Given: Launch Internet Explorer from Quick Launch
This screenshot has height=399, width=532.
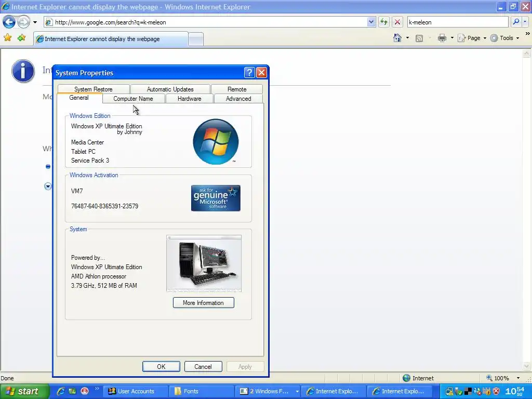Looking at the screenshot, I should pyautogui.click(x=61, y=391).
